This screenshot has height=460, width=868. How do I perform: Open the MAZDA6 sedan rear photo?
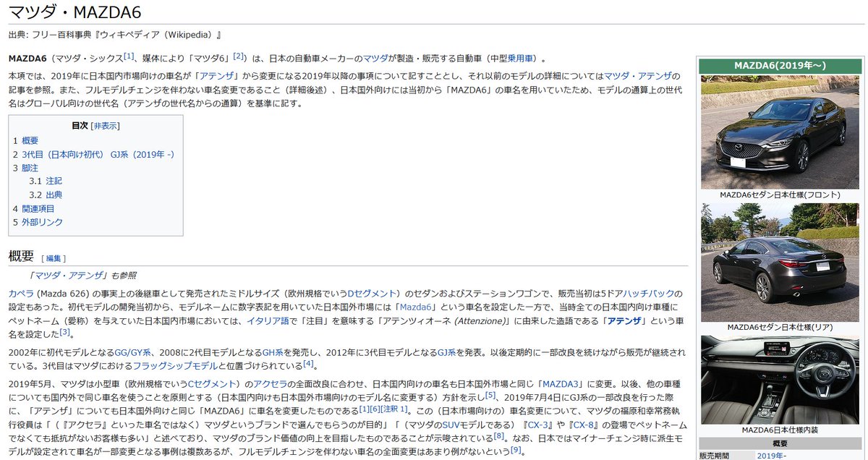tap(780, 262)
